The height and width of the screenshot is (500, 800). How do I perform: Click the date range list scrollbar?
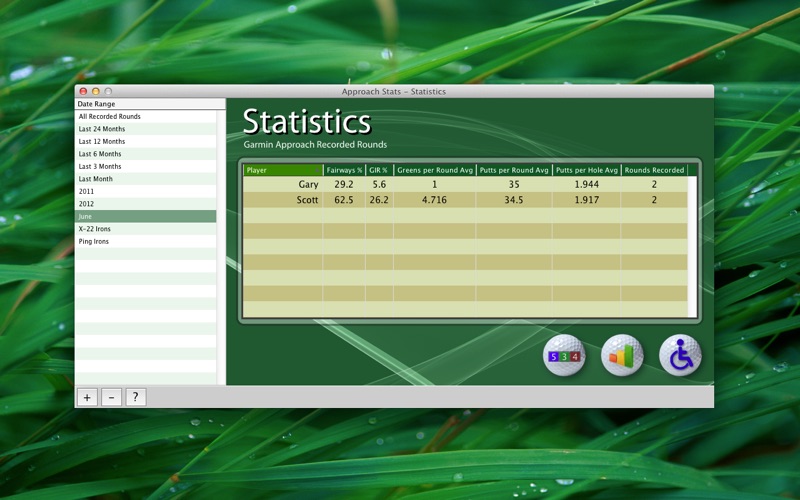click(221, 247)
